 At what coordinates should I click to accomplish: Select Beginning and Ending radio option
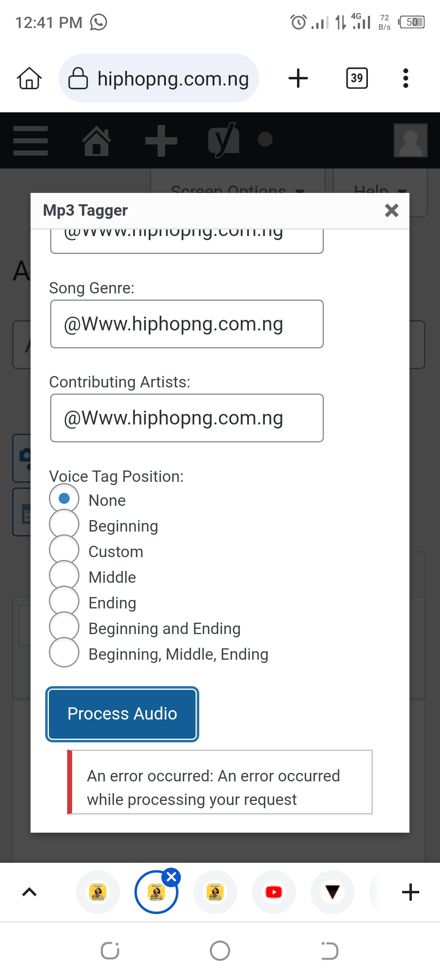point(64,628)
